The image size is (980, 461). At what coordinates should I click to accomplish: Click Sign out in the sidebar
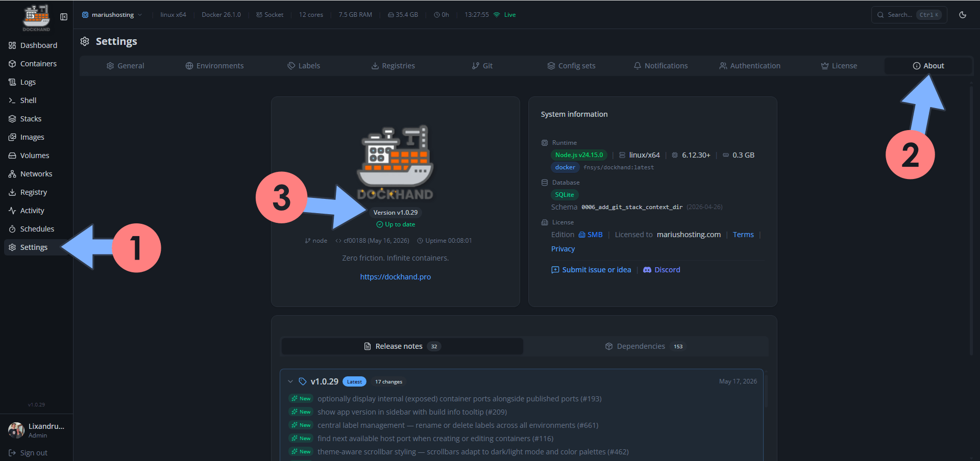(x=29, y=453)
